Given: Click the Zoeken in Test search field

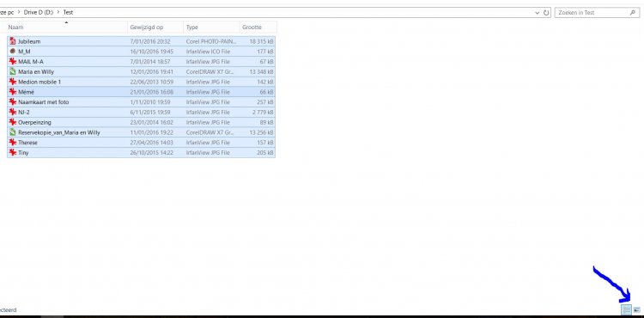Looking at the screenshot, I should [x=592, y=13].
